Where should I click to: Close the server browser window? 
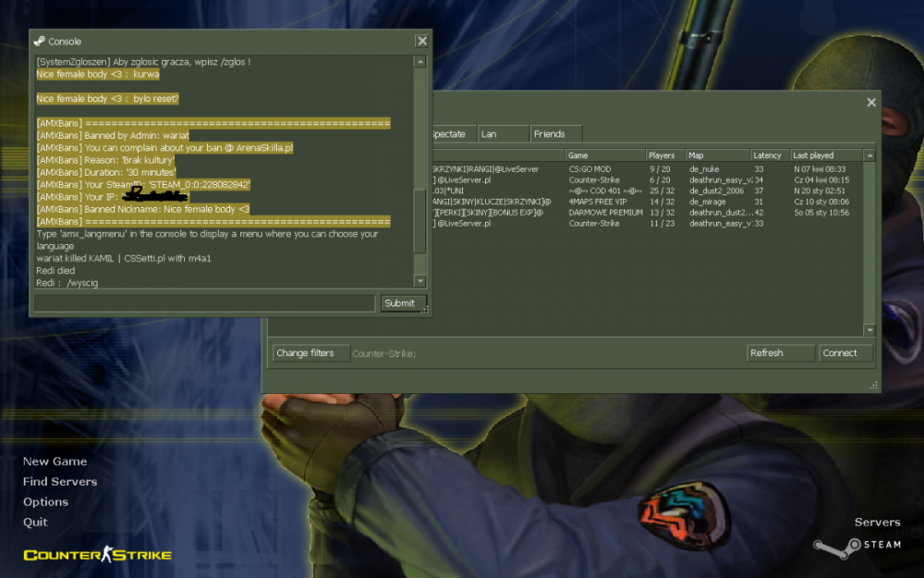pyautogui.click(x=871, y=102)
